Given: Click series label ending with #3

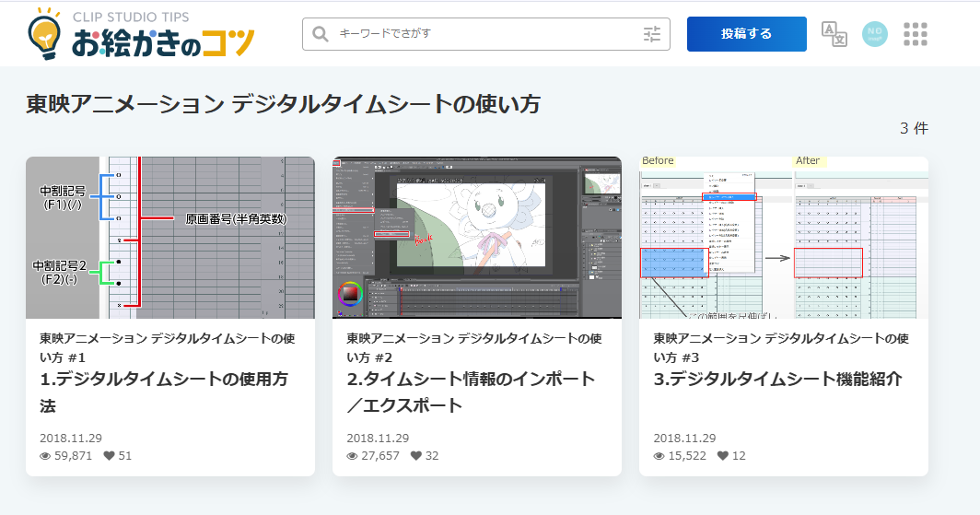Looking at the screenshot, I should (781, 347).
